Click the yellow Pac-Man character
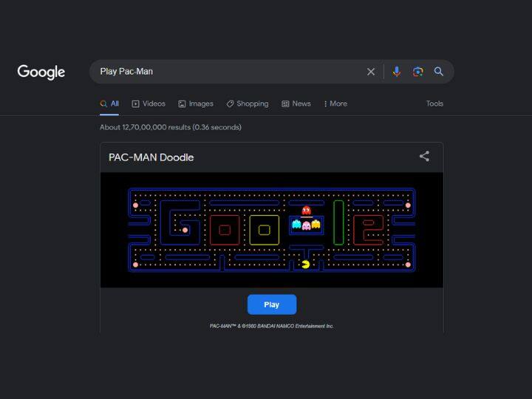 [x=305, y=264]
